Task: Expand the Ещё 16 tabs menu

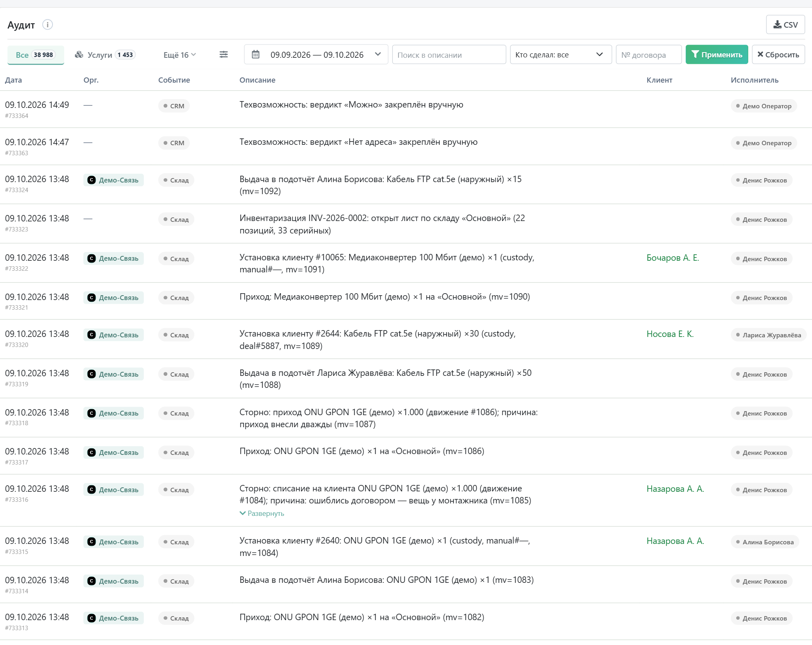Action: pos(180,55)
